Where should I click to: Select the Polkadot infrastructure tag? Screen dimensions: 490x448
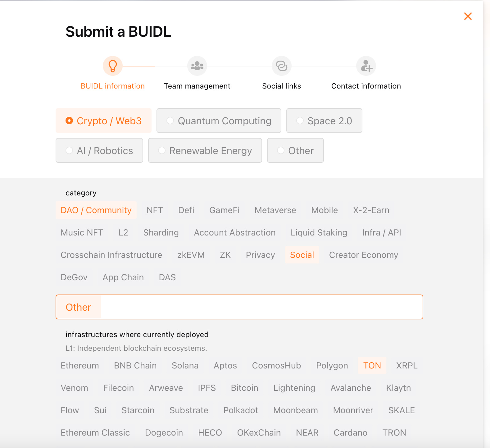click(x=241, y=410)
